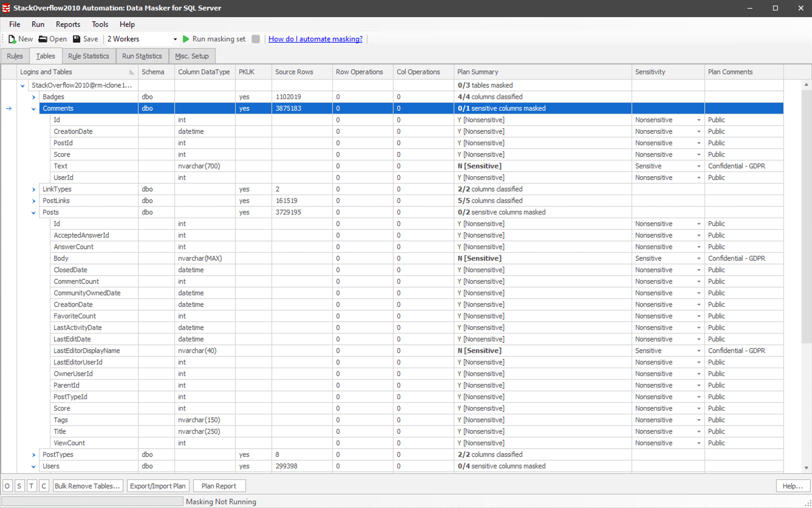Click the Run menu in the menu bar
812x508 pixels.
tap(37, 24)
